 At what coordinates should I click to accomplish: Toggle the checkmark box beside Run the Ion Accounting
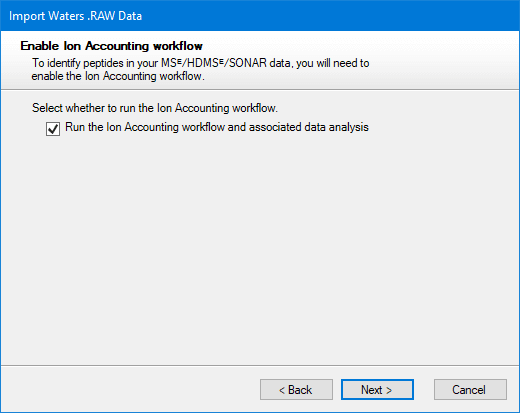coord(53,129)
